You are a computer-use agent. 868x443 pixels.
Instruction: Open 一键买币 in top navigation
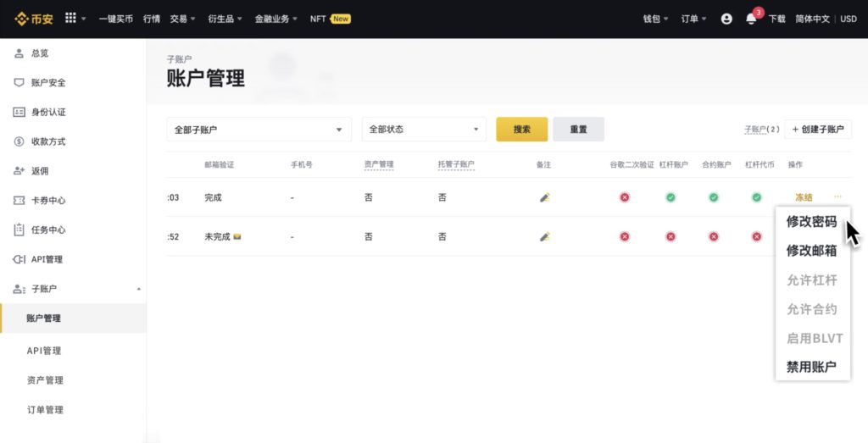pos(115,19)
